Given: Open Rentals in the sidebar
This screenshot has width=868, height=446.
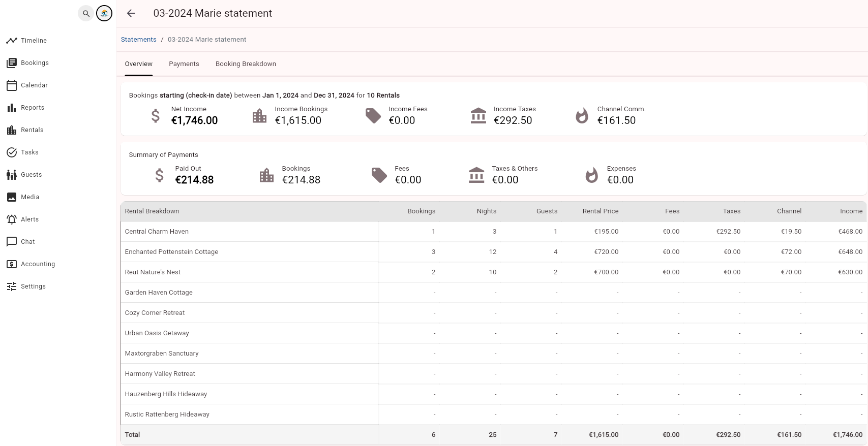Looking at the screenshot, I should tap(32, 130).
